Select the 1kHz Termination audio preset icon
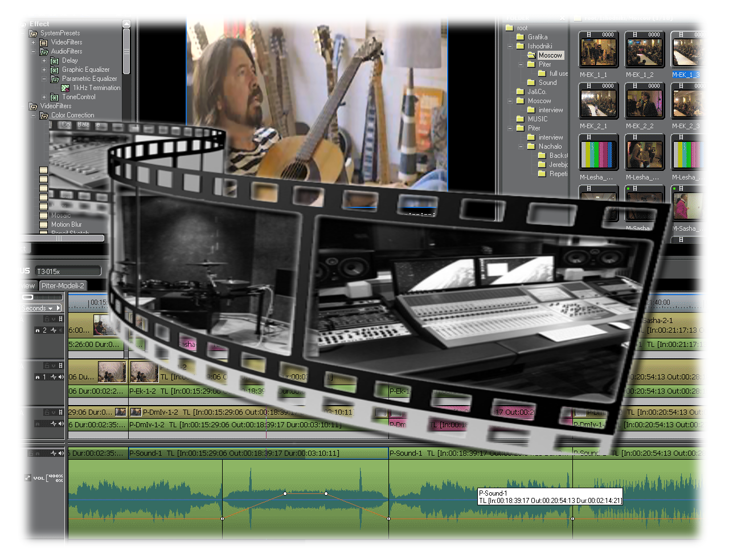The height and width of the screenshot is (560, 729). [65, 88]
